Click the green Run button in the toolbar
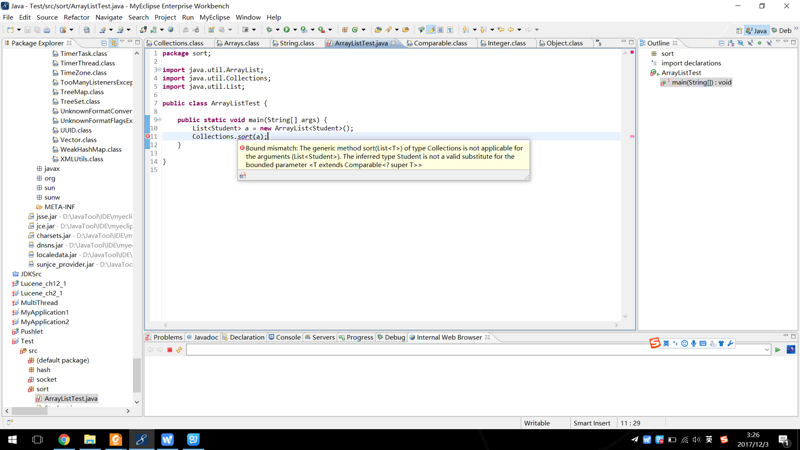Viewport: 800px width, 450px height. tap(287, 30)
